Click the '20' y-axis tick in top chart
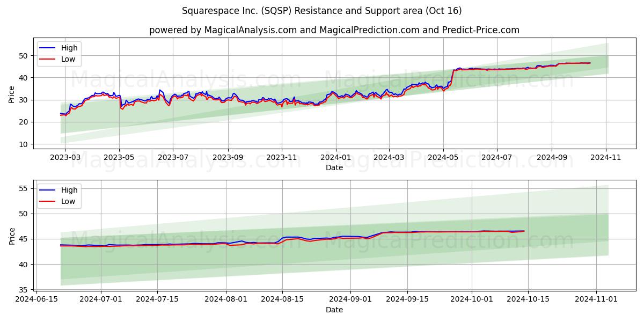This screenshot has height=322, width=644. point(24,122)
